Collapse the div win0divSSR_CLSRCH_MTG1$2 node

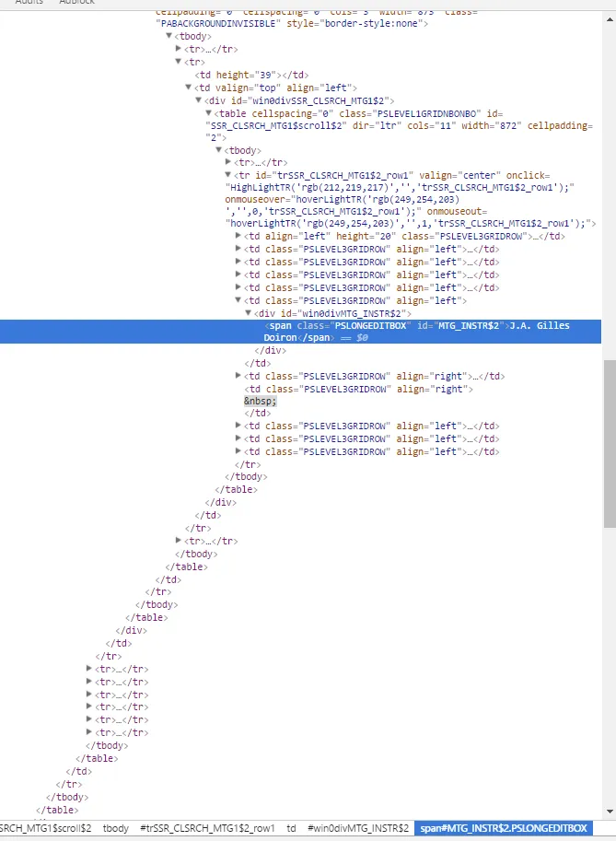pyautogui.click(x=198, y=100)
